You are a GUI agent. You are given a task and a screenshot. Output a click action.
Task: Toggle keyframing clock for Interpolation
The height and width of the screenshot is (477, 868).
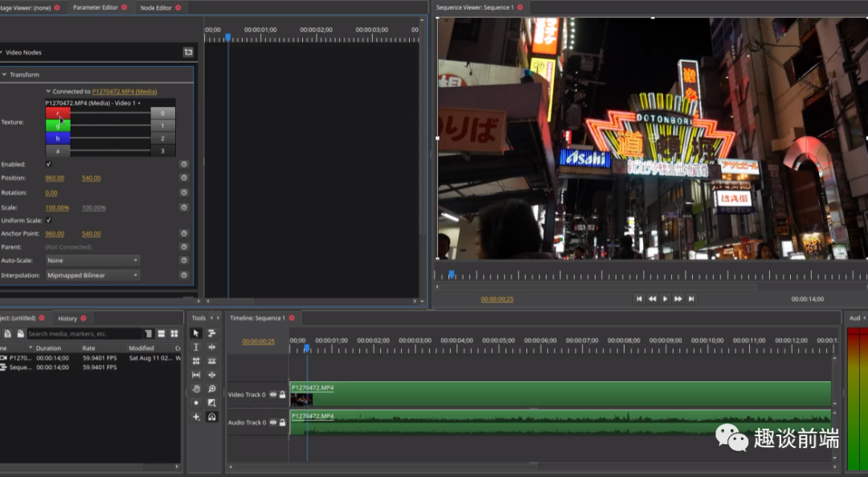click(184, 275)
